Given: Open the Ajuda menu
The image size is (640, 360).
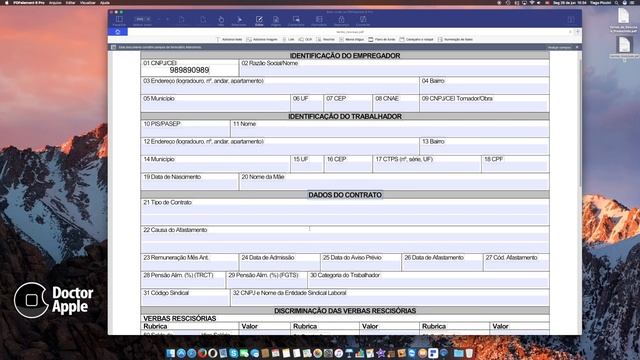Looking at the screenshot, I should coord(105,2).
